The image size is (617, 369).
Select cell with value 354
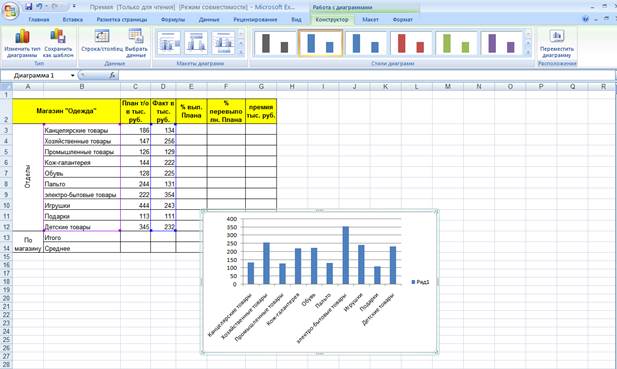click(x=163, y=194)
